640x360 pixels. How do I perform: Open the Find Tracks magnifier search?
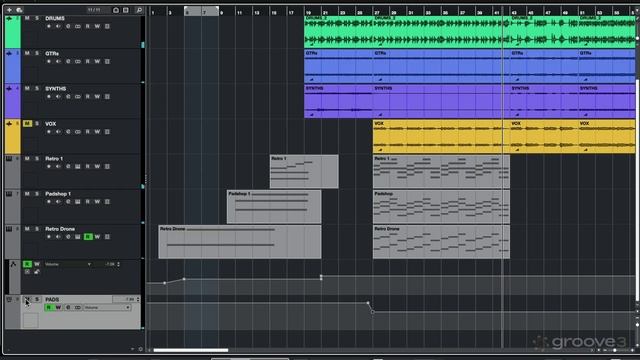pos(139,10)
